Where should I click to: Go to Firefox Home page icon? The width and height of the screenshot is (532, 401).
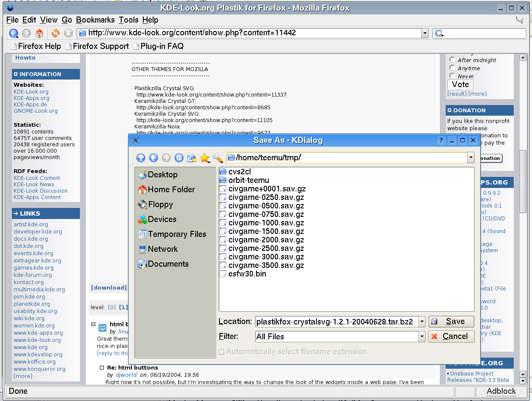pos(40,33)
